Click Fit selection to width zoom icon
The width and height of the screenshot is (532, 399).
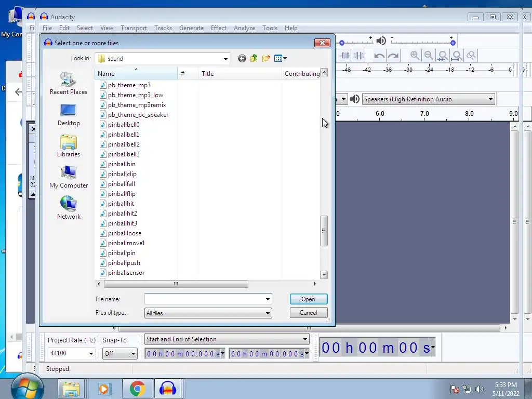(443, 56)
